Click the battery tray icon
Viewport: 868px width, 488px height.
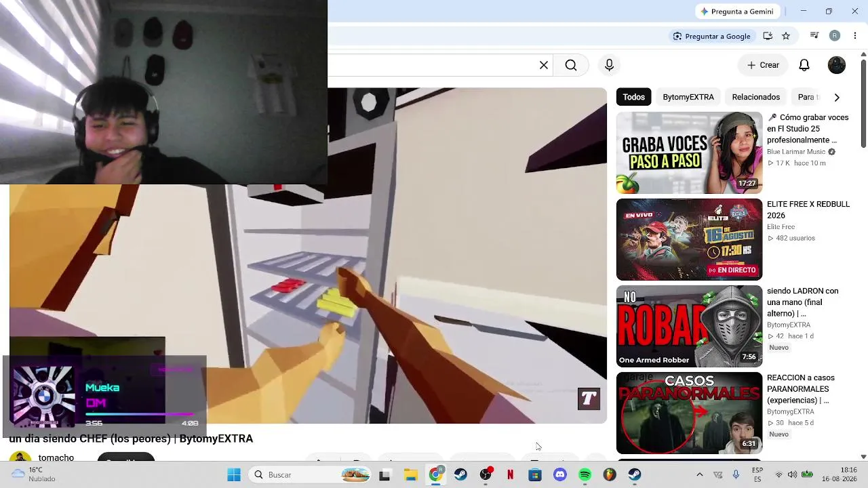coord(807,474)
